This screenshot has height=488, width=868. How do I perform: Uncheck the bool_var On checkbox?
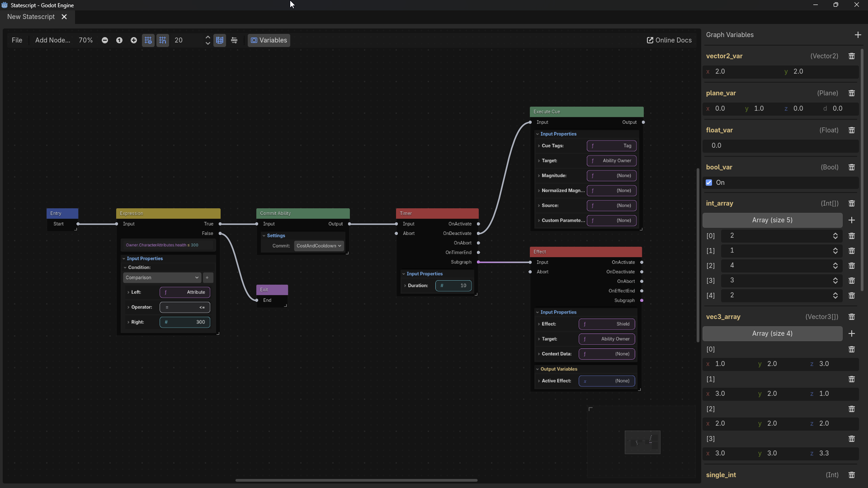tap(709, 183)
